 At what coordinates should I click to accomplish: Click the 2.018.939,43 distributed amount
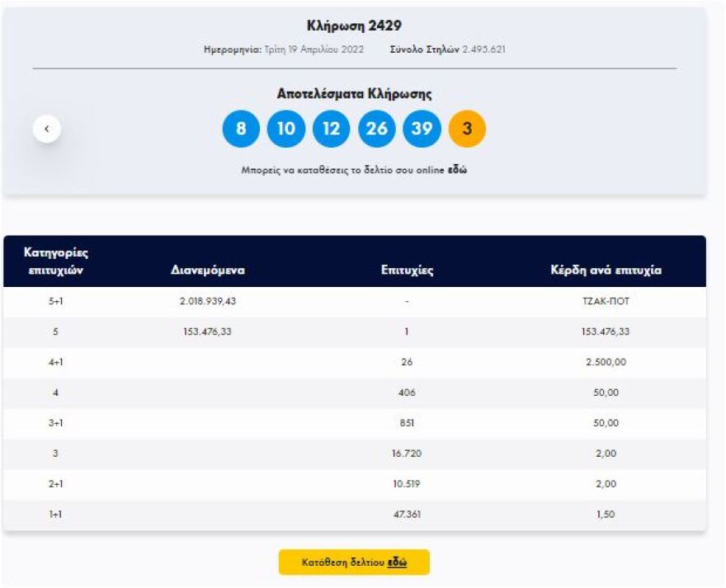[208, 302]
